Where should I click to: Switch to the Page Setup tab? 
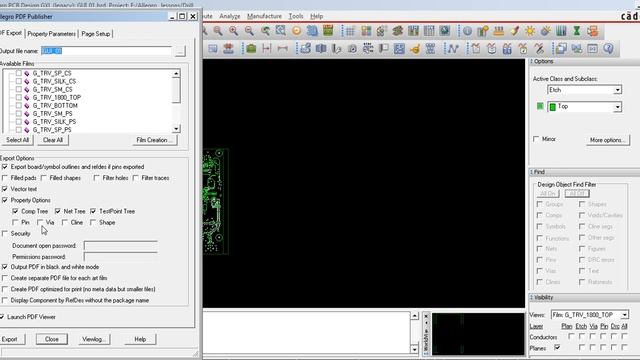click(x=96, y=34)
